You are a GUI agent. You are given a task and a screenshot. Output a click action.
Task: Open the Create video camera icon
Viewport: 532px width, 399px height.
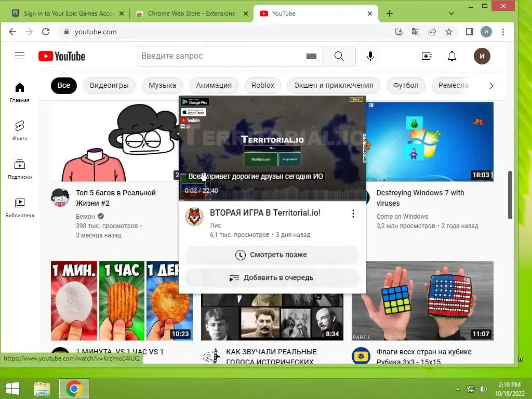click(427, 56)
